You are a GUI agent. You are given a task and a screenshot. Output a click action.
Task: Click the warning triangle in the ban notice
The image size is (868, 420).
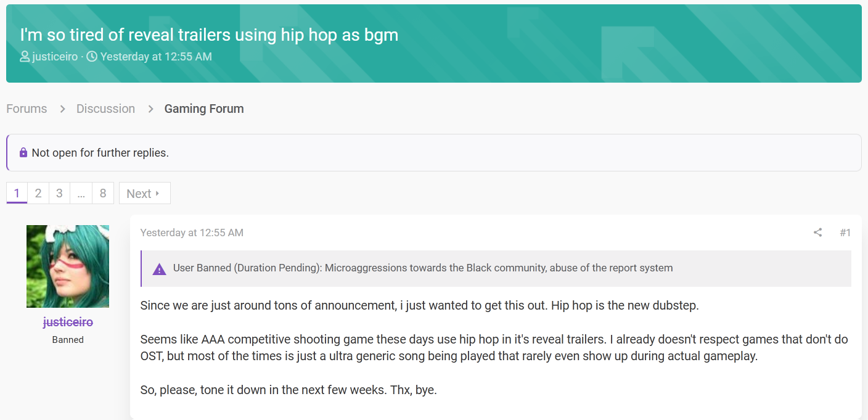(159, 269)
